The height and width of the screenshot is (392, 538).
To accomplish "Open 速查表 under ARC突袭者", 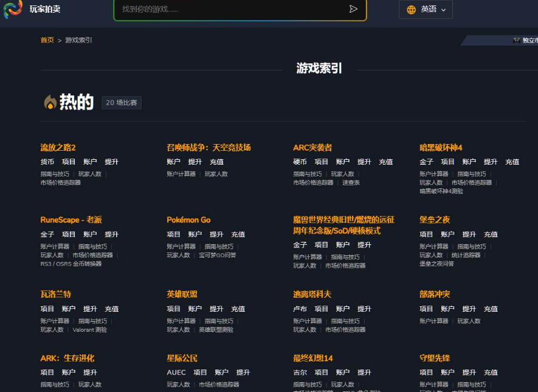I will click(x=351, y=183).
